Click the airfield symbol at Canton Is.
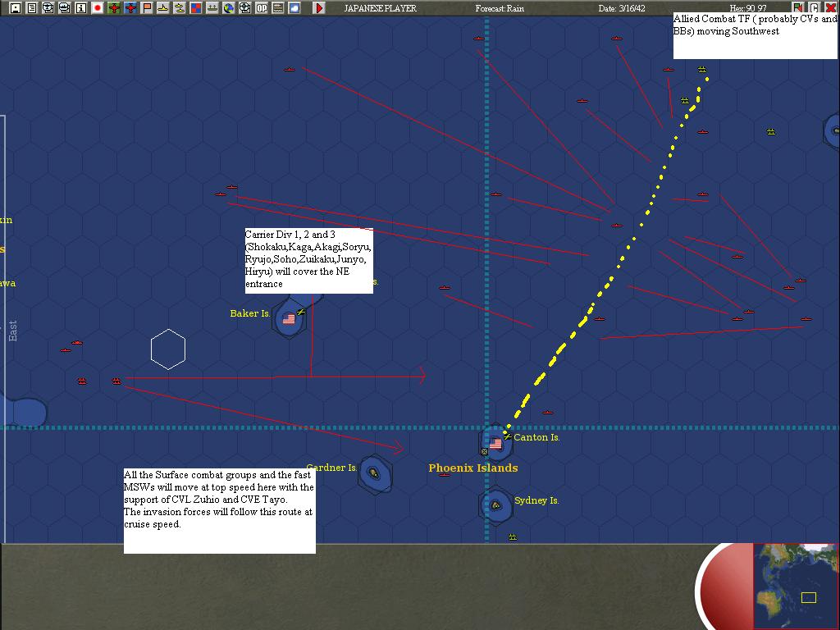Viewport: 840px width, 630px height. pyautogui.click(x=507, y=436)
